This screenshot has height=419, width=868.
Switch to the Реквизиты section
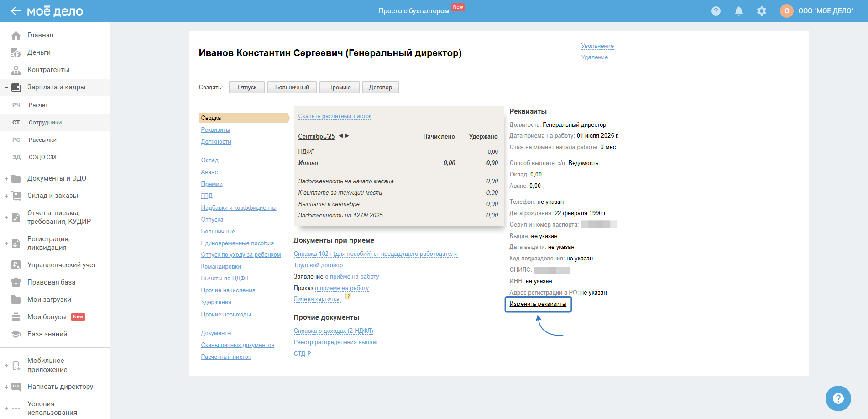coord(215,130)
